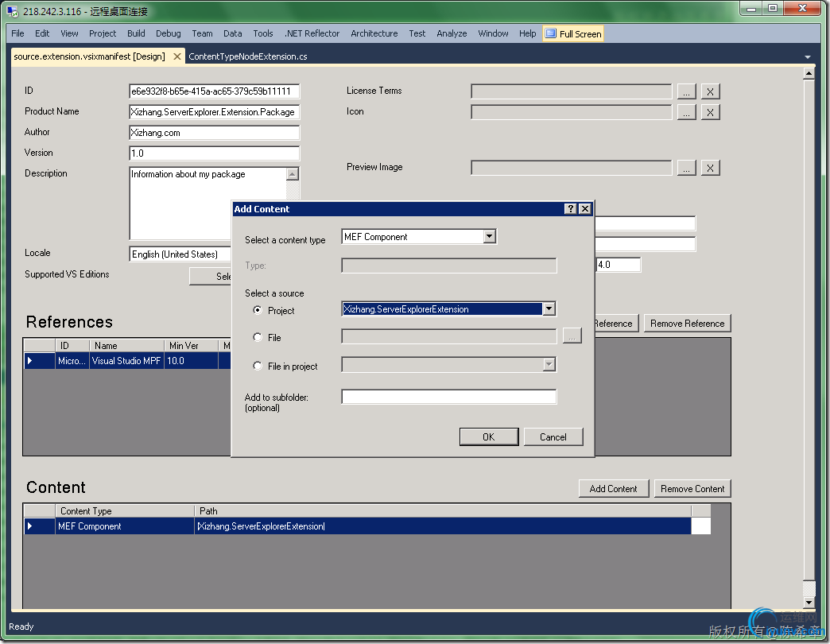Close the Add Content dialog

point(584,209)
